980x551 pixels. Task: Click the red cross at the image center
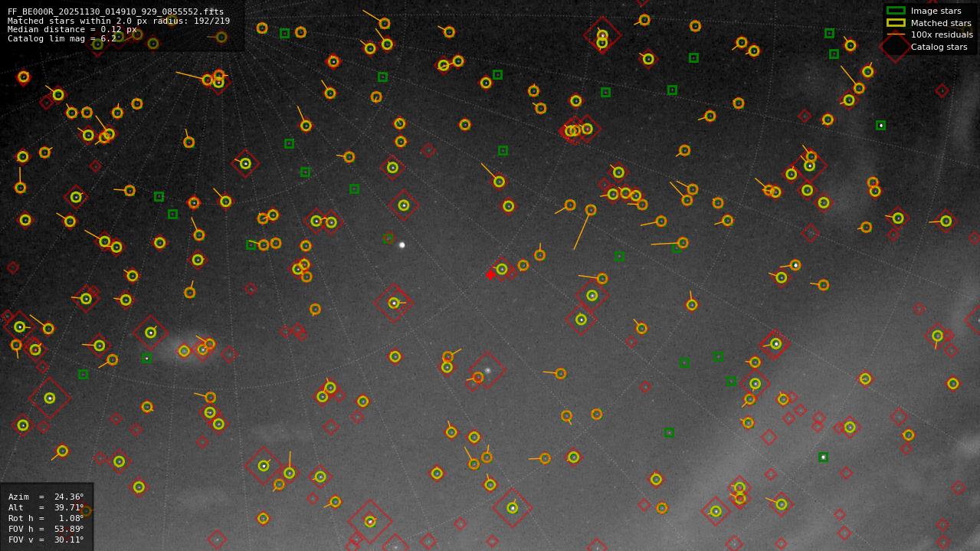[490, 275]
